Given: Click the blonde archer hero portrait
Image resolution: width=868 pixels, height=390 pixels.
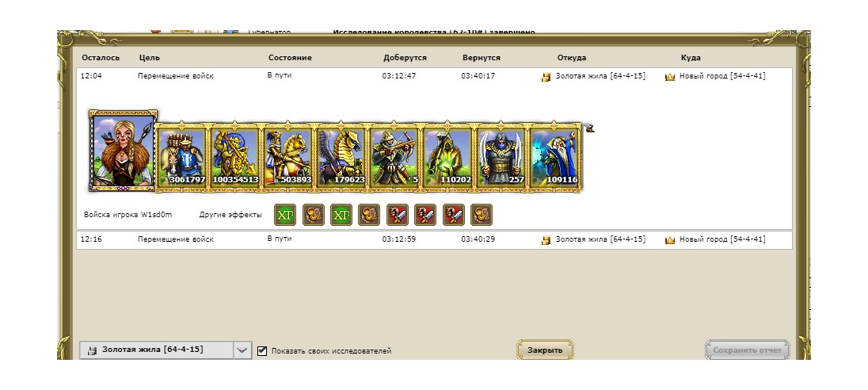Looking at the screenshot, I should coord(123,150).
